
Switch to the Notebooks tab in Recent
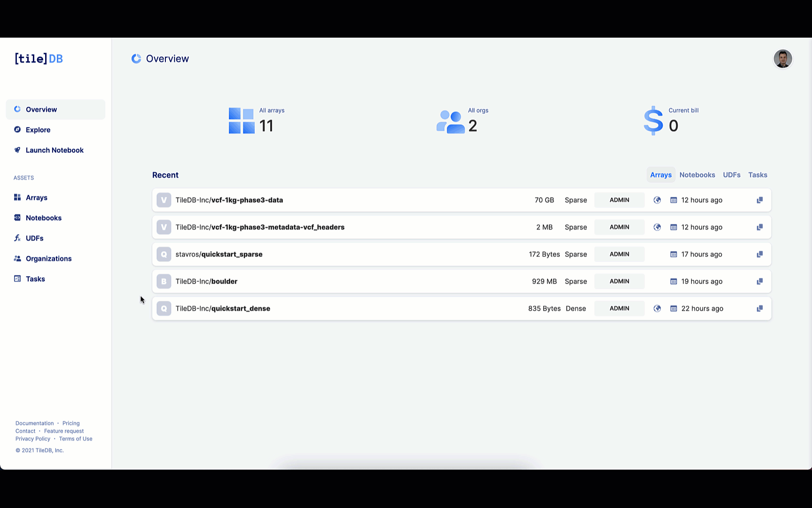[697, 175]
